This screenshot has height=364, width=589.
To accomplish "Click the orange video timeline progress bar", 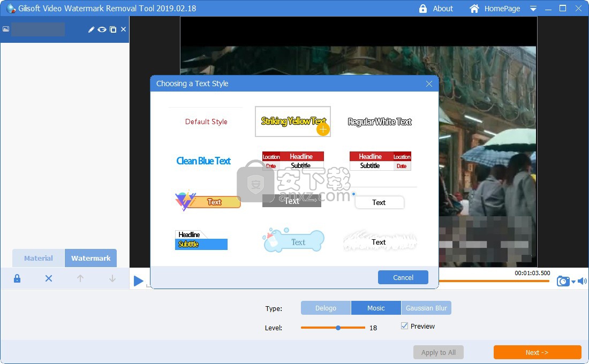I will [x=494, y=281].
